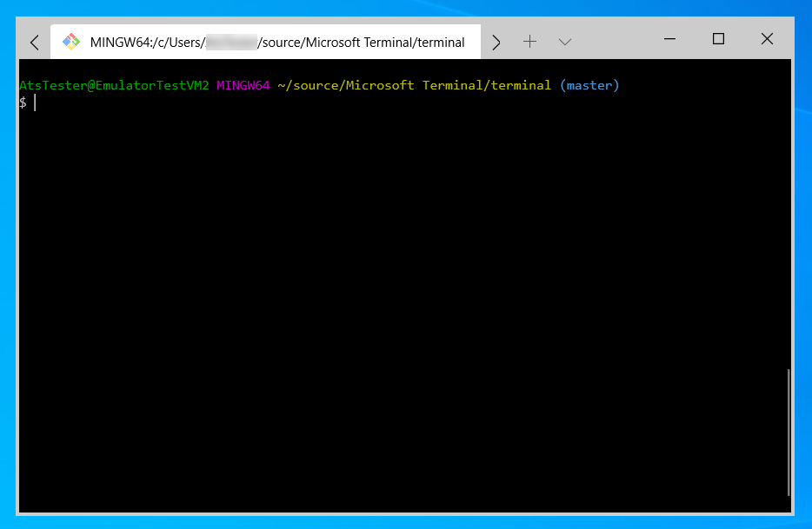The width and height of the screenshot is (812, 529).
Task: Open the tab overflow arrow on the right
Action: coord(496,41)
